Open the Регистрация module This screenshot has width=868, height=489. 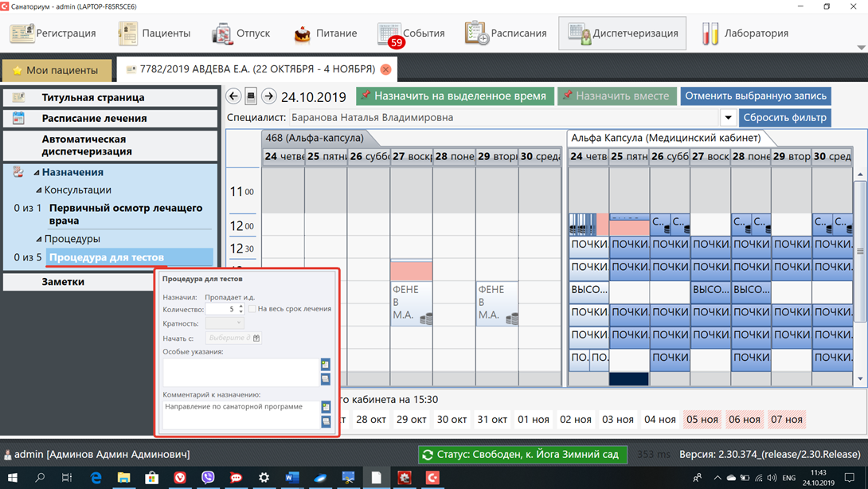point(53,33)
